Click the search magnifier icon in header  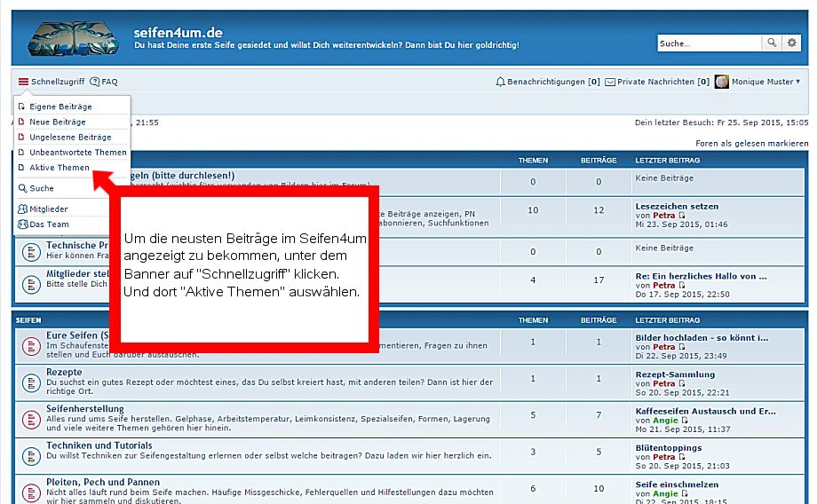click(x=773, y=43)
